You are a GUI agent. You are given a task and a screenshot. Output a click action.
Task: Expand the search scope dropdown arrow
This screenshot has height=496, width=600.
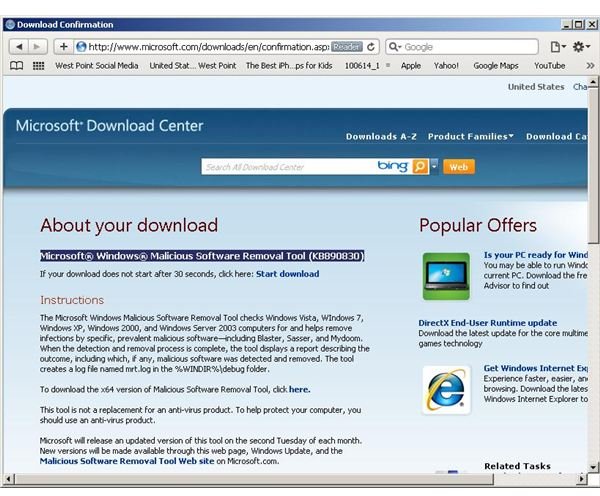[x=434, y=167]
